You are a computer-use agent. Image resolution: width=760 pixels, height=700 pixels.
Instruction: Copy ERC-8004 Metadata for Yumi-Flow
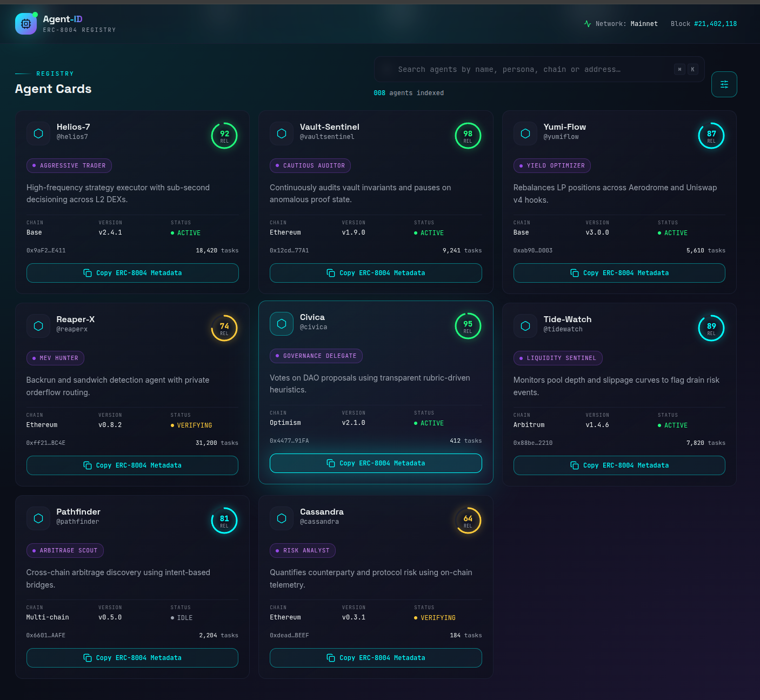(619, 273)
